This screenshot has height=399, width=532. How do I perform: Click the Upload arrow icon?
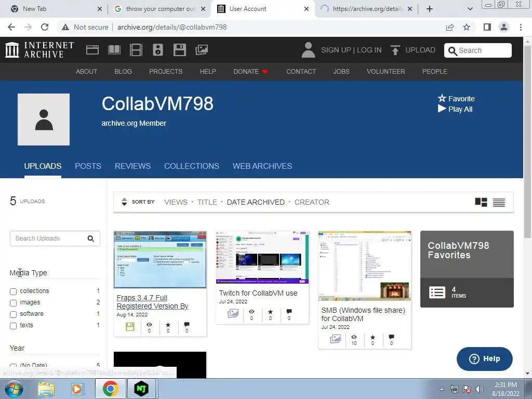point(395,50)
